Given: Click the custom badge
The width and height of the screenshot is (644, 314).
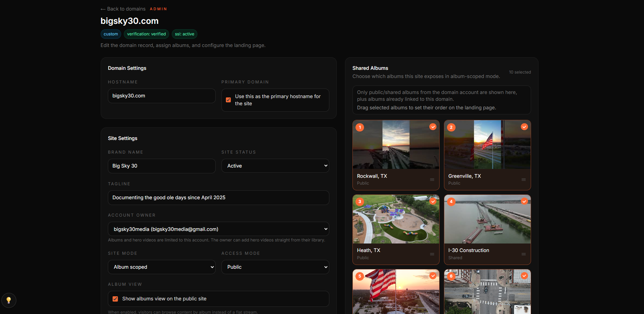Looking at the screenshot, I should [111, 34].
